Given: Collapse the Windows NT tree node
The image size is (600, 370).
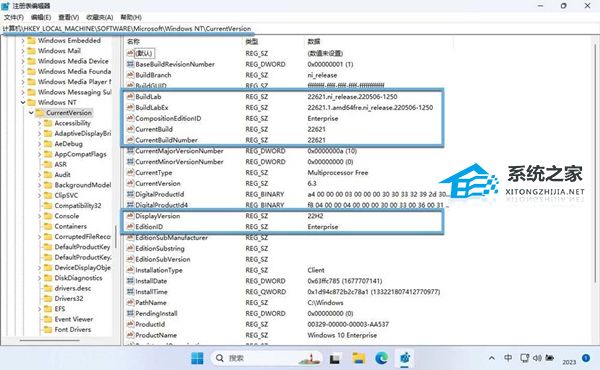Looking at the screenshot, I should pos(23,102).
